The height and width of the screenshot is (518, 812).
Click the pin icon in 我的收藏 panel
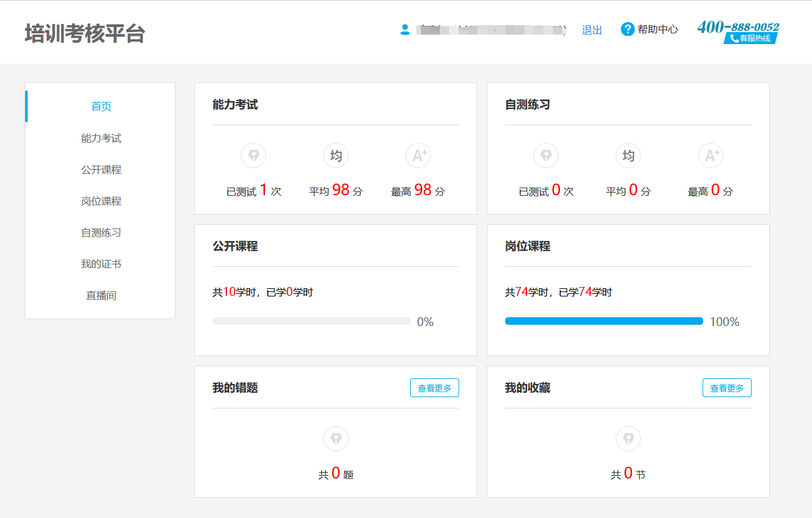(628, 439)
